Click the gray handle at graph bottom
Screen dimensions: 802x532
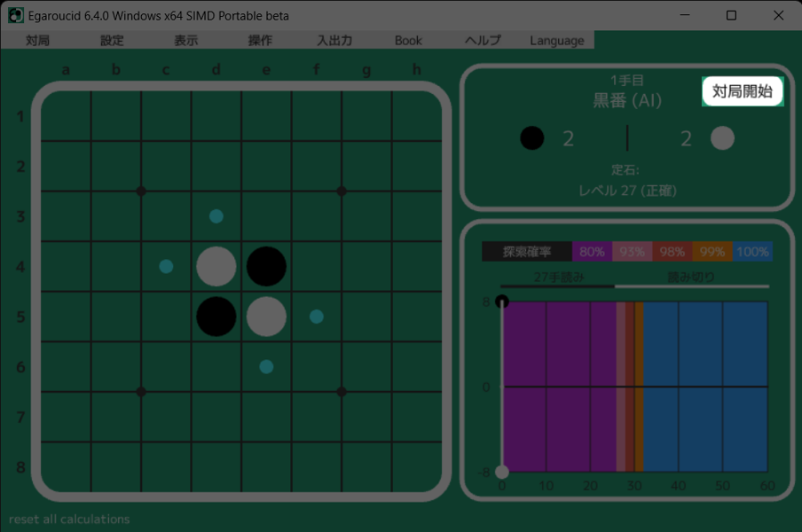click(502, 472)
